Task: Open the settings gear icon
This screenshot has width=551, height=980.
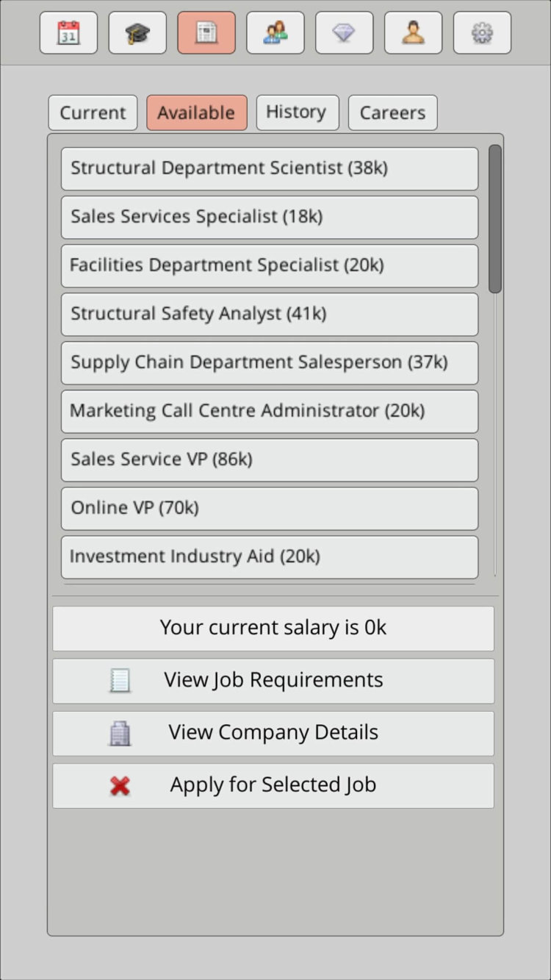Action: [482, 33]
